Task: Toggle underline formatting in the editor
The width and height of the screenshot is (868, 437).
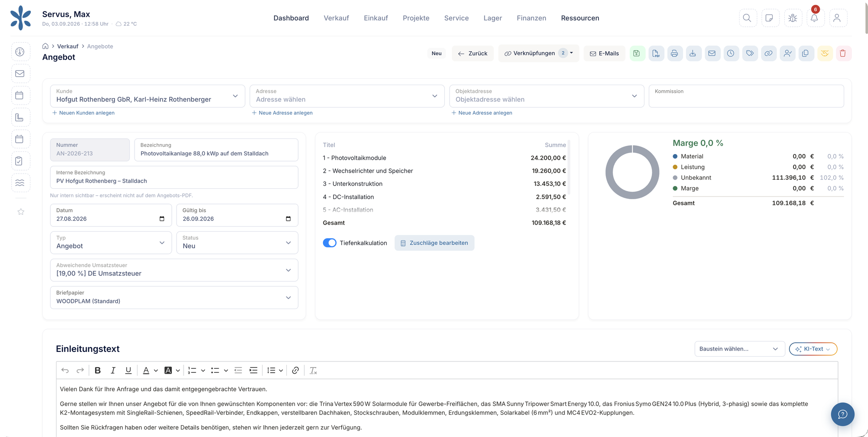Action: (128, 370)
